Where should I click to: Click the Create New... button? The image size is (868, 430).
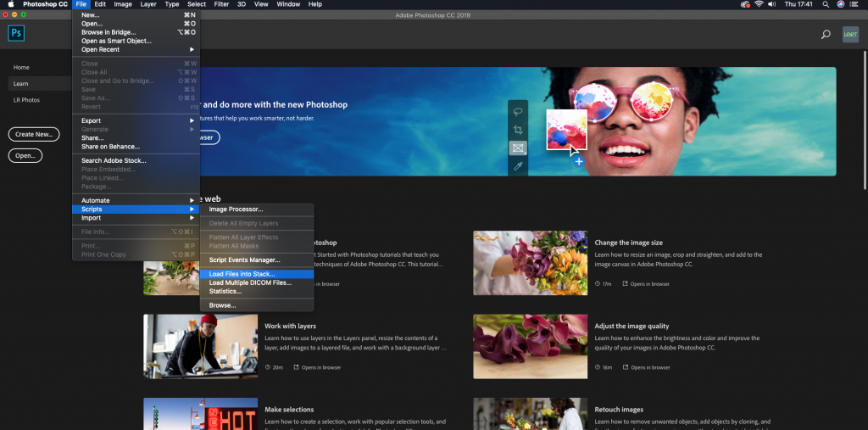tap(34, 134)
